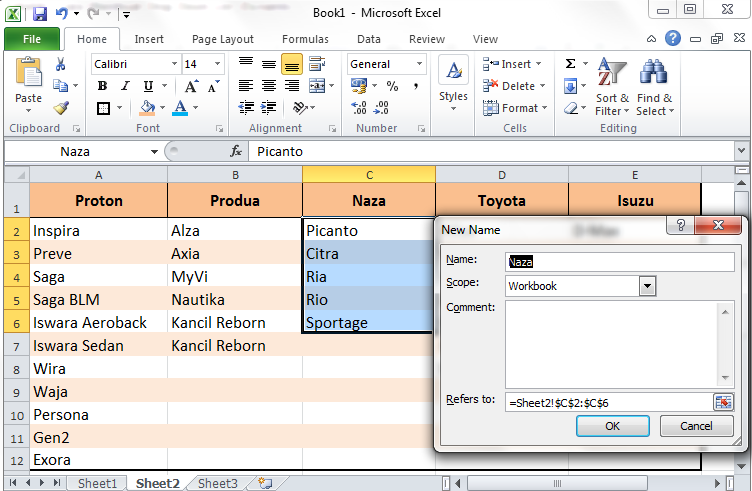The image size is (752, 491).
Task: Open the File tab
Action: (x=32, y=39)
